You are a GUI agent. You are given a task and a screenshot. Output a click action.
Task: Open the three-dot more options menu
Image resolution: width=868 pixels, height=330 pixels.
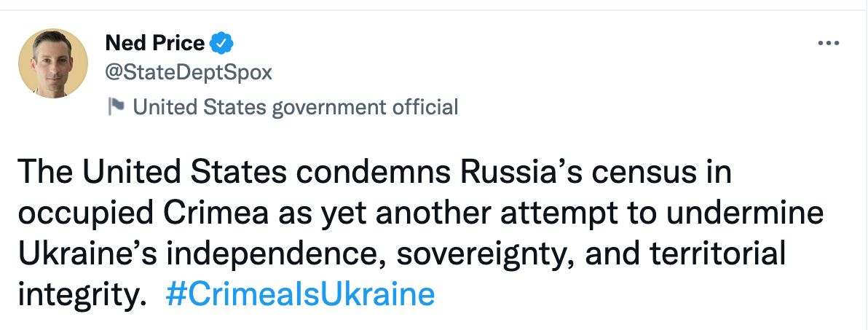tap(829, 44)
